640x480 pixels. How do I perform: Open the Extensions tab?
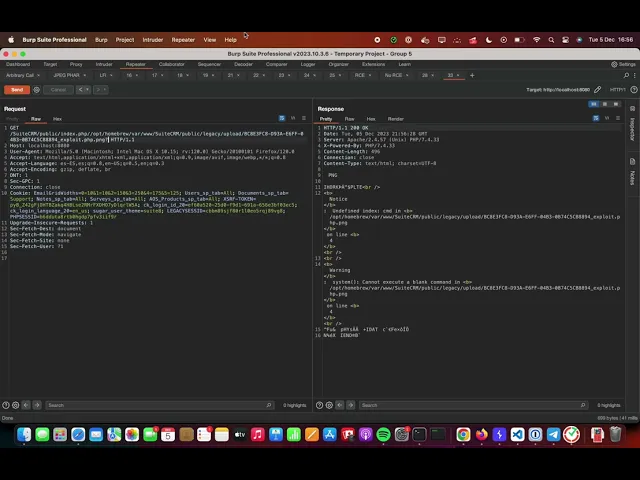pyautogui.click(x=373, y=64)
